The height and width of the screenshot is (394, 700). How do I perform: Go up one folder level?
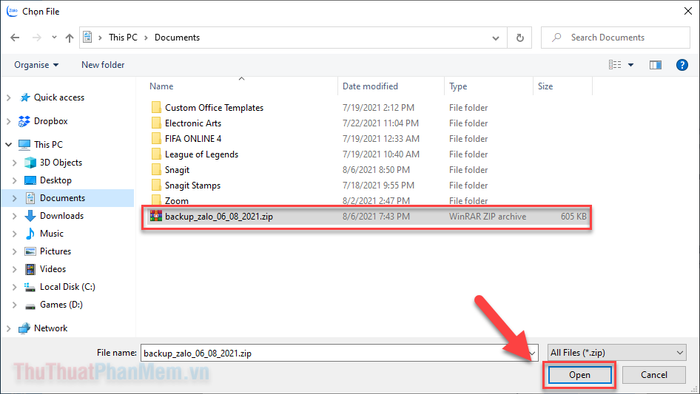tap(69, 38)
